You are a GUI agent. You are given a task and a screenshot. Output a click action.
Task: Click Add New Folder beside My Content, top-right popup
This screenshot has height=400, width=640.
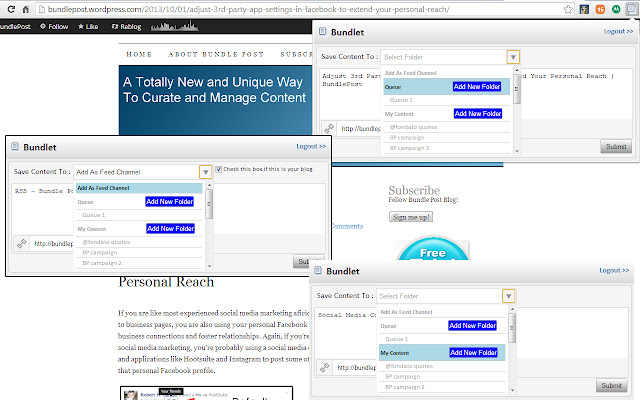(x=478, y=113)
